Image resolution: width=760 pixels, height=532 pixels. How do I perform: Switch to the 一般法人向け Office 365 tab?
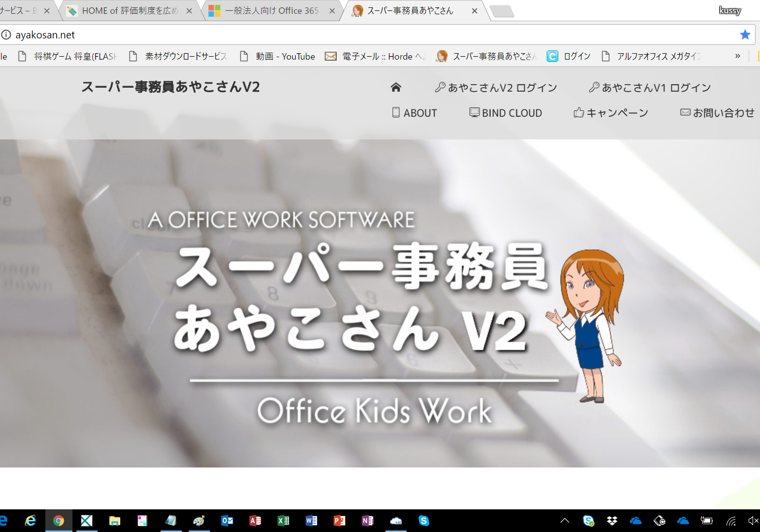(x=272, y=11)
